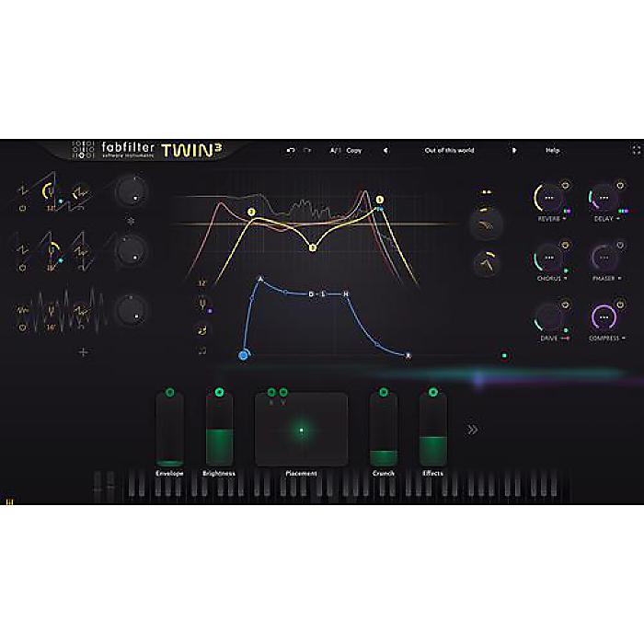Go to the previous preset arrow
The height and width of the screenshot is (644, 644).
(x=385, y=151)
